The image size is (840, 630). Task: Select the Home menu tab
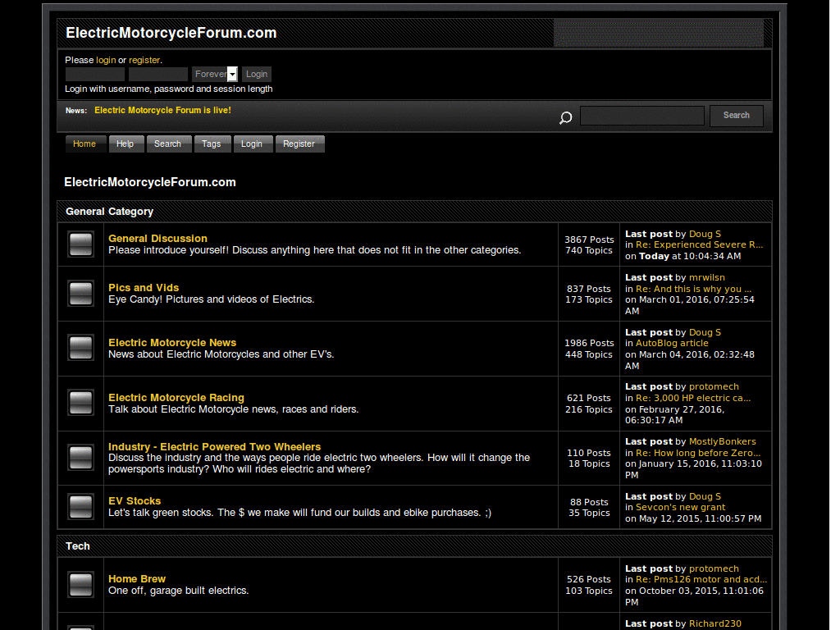84,144
